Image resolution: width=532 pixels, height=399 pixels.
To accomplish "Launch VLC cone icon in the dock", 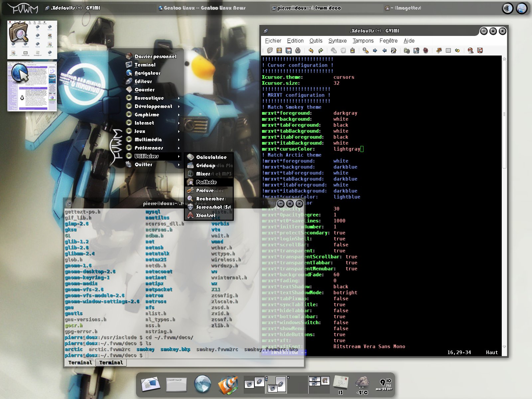I will pos(228,385).
